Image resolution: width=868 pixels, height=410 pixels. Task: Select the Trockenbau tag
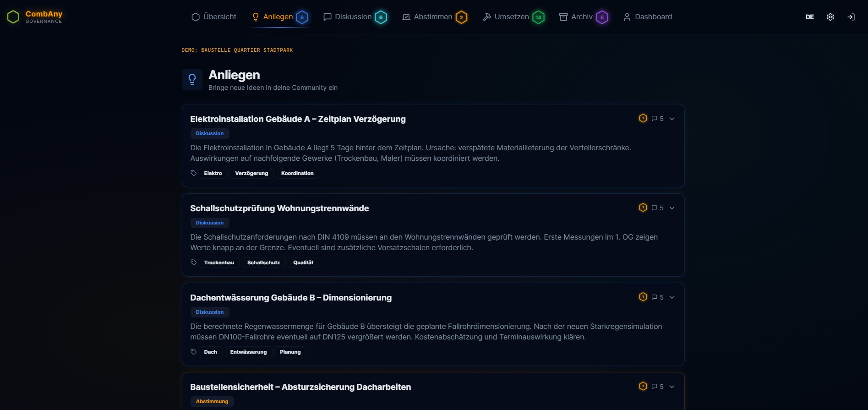(219, 262)
